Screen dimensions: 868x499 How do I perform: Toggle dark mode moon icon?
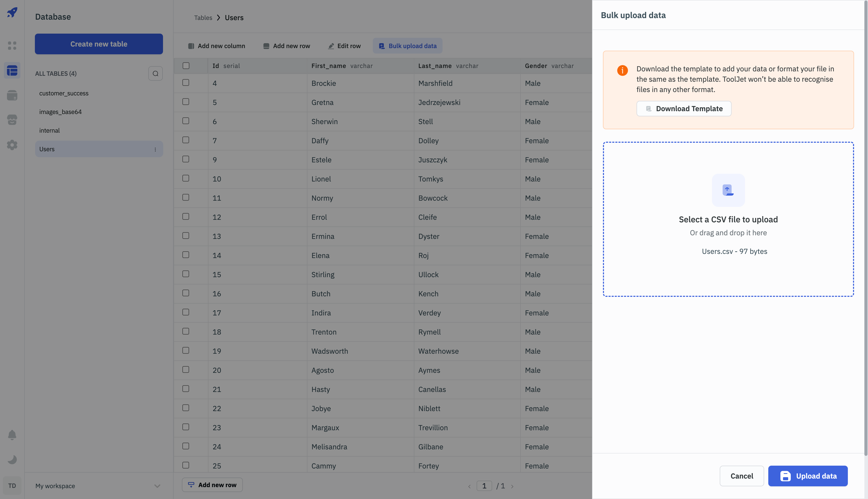coord(12,460)
